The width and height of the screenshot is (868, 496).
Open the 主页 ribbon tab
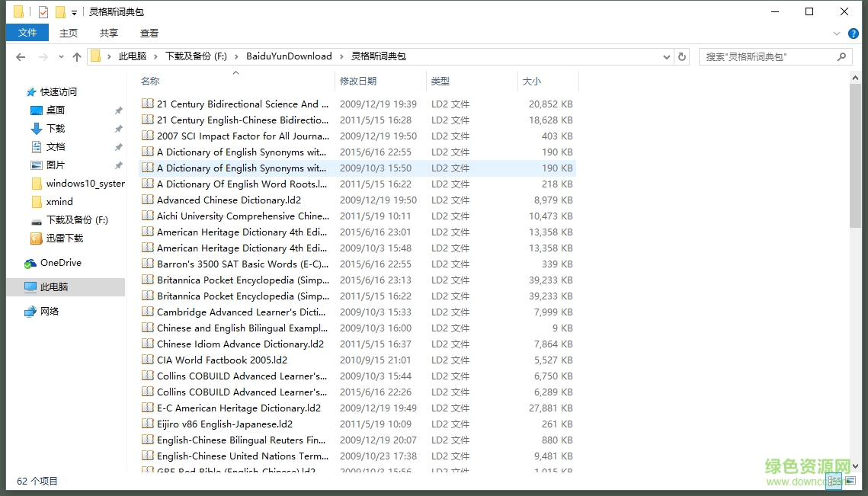tap(69, 33)
